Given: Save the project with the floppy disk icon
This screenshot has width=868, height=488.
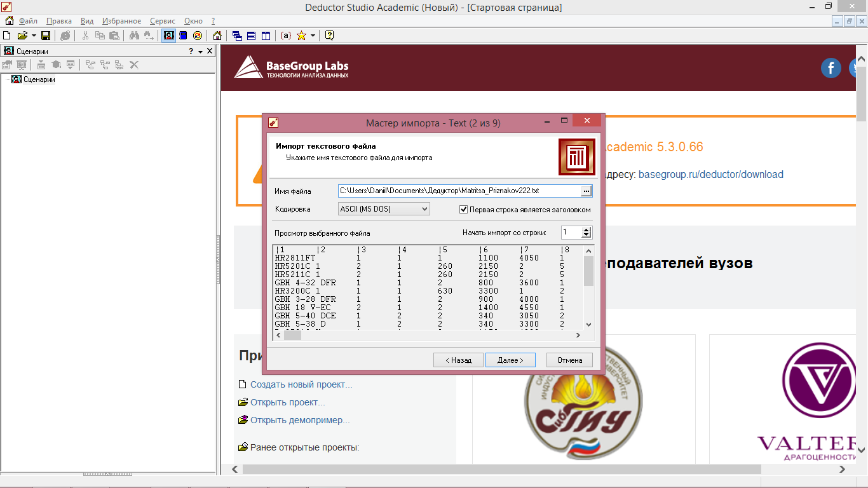Looking at the screenshot, I should pyautogui.click(x=46, y=36).
